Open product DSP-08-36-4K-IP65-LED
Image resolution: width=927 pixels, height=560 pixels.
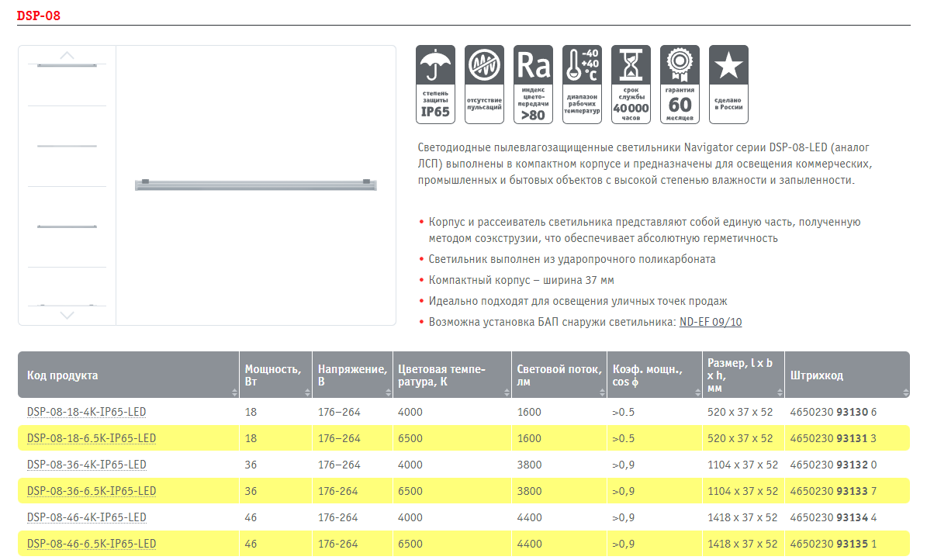pyautogui.click(x=86, y=465)
